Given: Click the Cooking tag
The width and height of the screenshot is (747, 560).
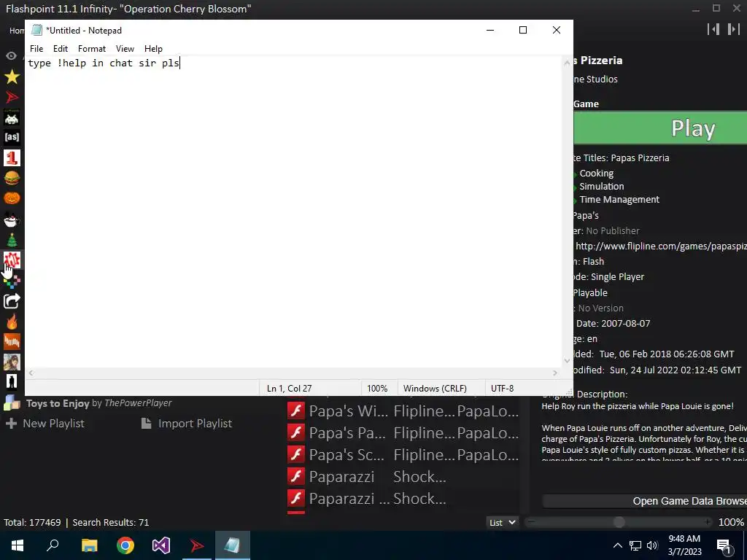Looking at the screenshot, I should click(597, 174).
